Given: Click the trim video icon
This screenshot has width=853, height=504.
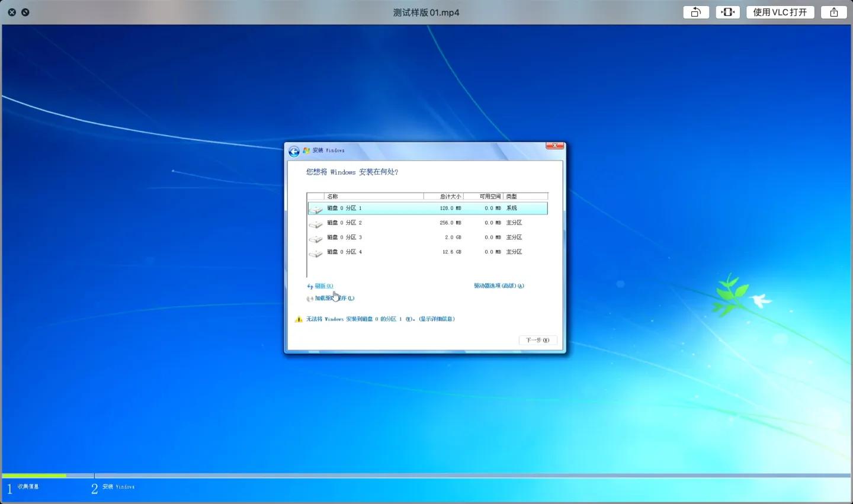Looking at the screenshot, I should pos(727,12).
